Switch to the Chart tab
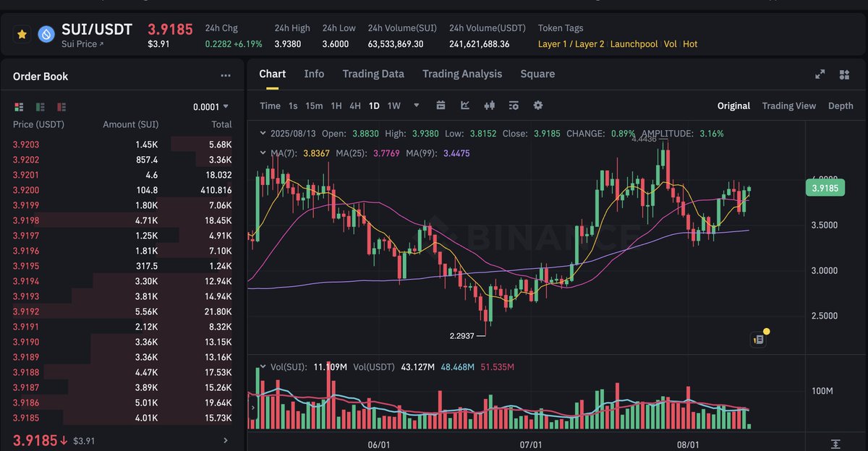 272,74
